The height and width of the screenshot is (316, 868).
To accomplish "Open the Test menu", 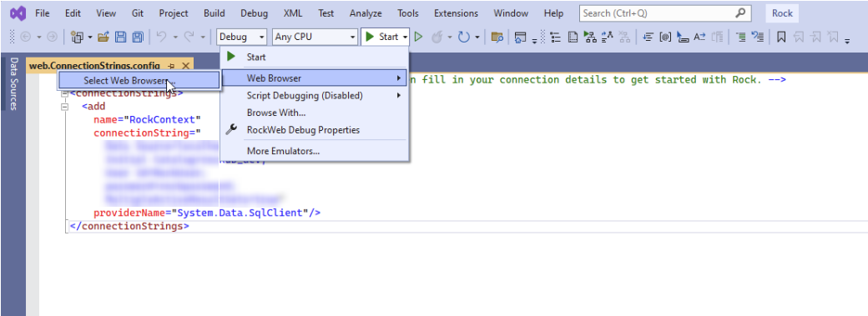I will pyautogui.click(x=326, y=13).
